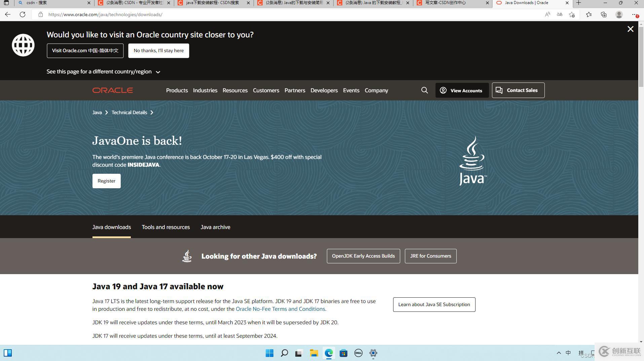This screenshot has height=361, width=644.
Task: Dismiss the country site banner
Action: [x=631, y=29]
